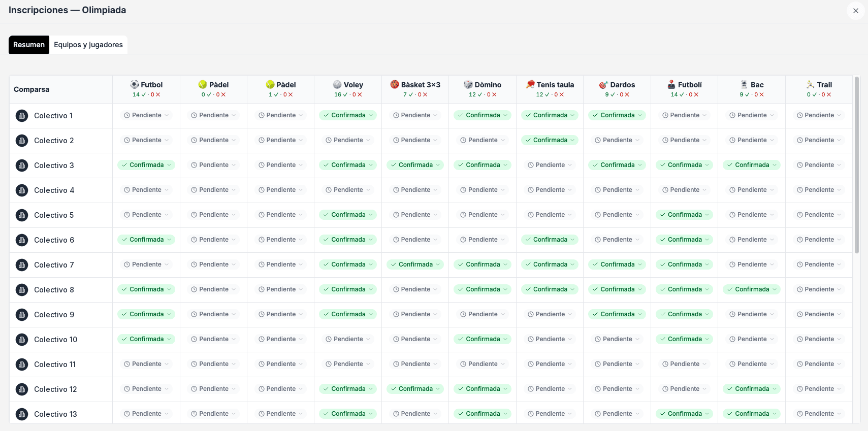Image resolution: width=868 pixels, height=431 pixels.
Task: Click the Futbol soccer ball icon
Action: click(x=135, y=84)
